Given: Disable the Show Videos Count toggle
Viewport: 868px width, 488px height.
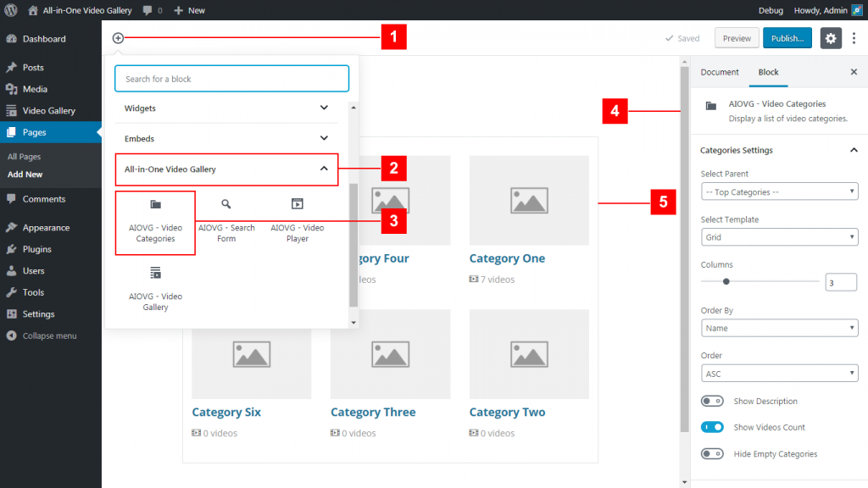Looking at the screenshot, I should click(x=713, y=427).
